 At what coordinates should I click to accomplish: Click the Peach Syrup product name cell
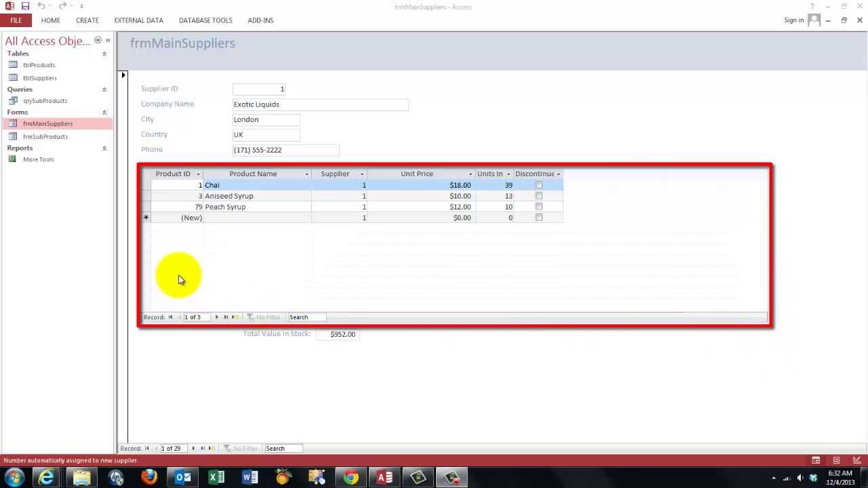pos(257,207)
